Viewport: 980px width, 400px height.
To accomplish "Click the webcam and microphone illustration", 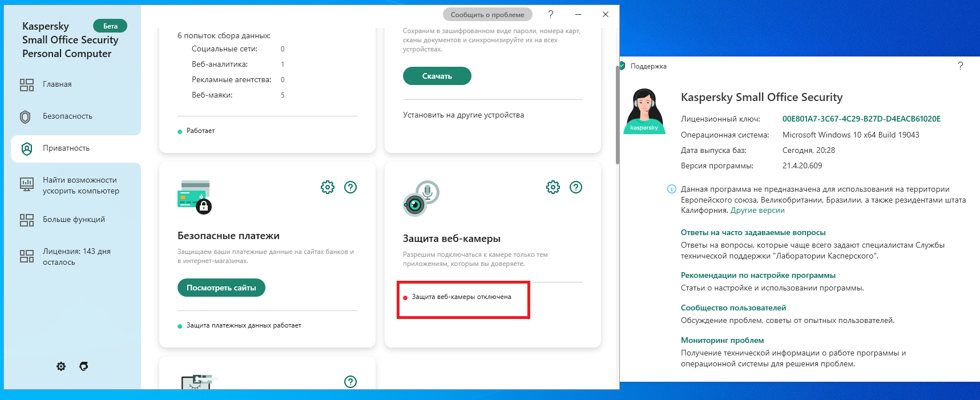I will (421, 198).
